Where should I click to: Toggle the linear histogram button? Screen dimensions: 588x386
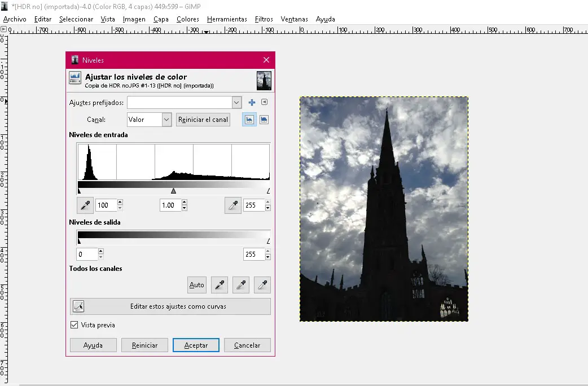tap(249, 120)
